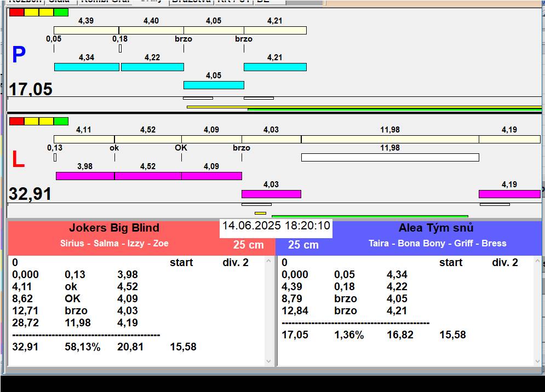The image size is (545, 392).
Task: Open the RR / ST tab
Action: point(234,2)
